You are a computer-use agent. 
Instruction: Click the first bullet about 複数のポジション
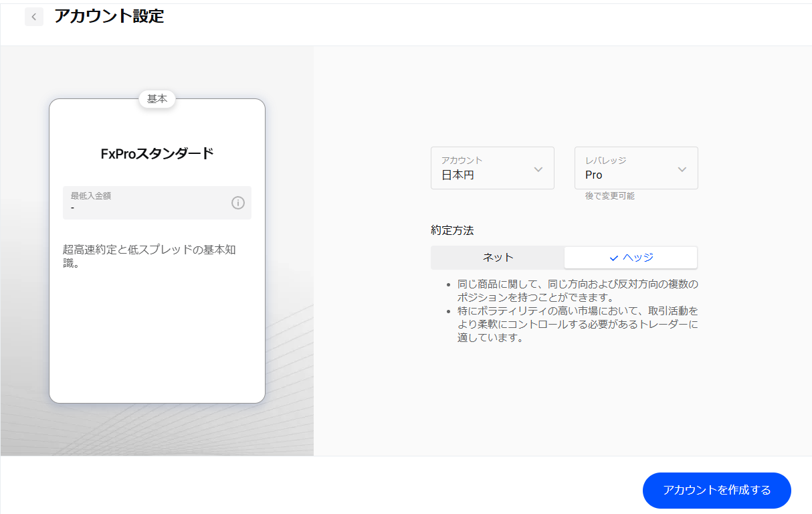(577, 290)
